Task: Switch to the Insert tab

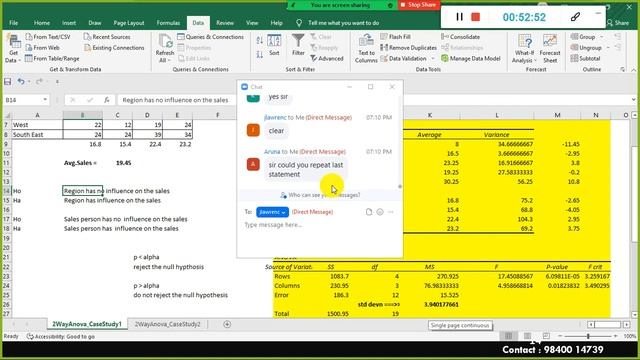Action: [x=69, y=23]
